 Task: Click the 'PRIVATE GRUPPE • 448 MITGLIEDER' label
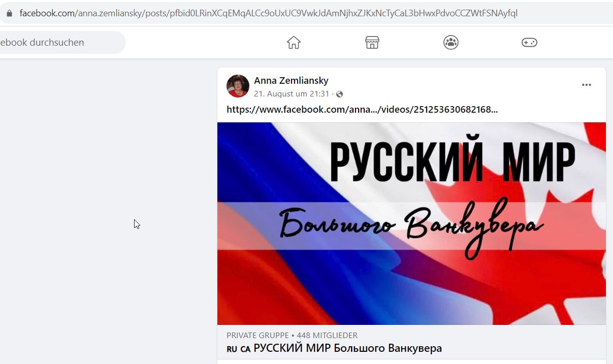point(292,335)
